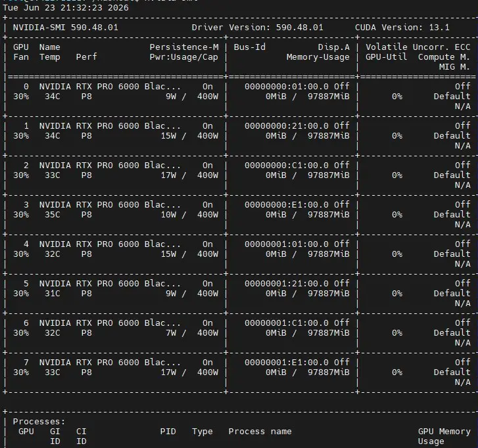Click the '17W' power usage for GPU 2
Viewport: 478px width, 448px height.
tap(168, 175)
